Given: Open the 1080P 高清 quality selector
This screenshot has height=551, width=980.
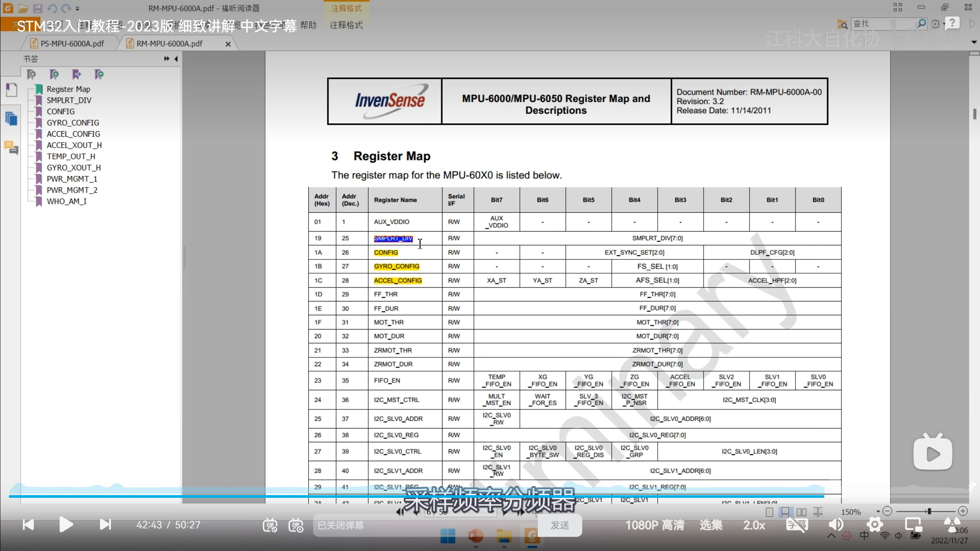Looking at the screenshot, I should 655,525.
